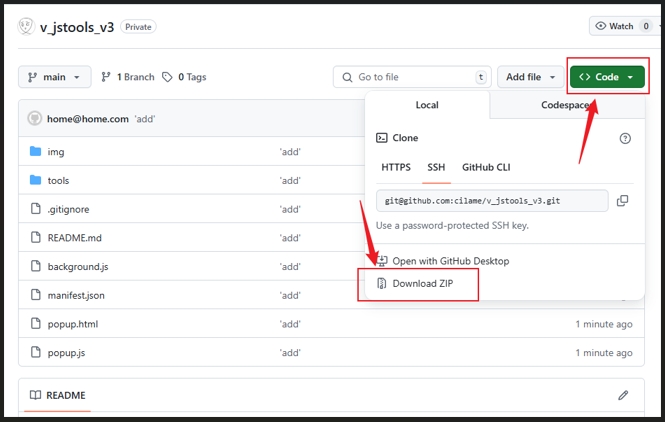Screen dimensions: 665x422
Task: Open the 0 Tags link
Action: click(x=184, y=77)
